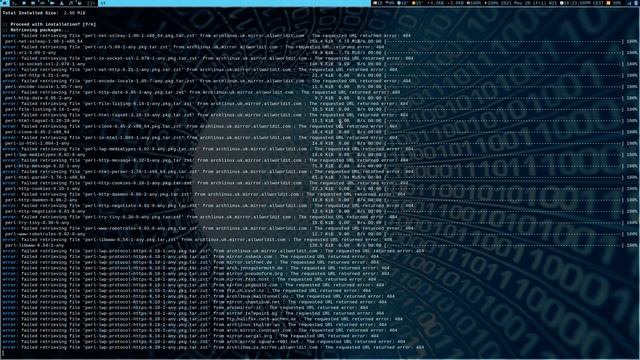This screenshot has height=360, width=640.
Task: Click the error line from arch.jensgutermuth.de
Action: pyautogui.click(x=196, y=268)
